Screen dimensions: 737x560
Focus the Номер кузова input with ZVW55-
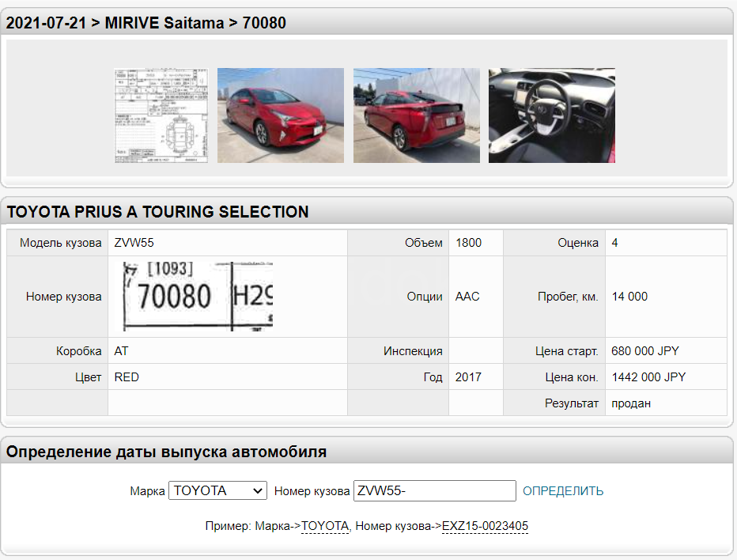[434, 491]
